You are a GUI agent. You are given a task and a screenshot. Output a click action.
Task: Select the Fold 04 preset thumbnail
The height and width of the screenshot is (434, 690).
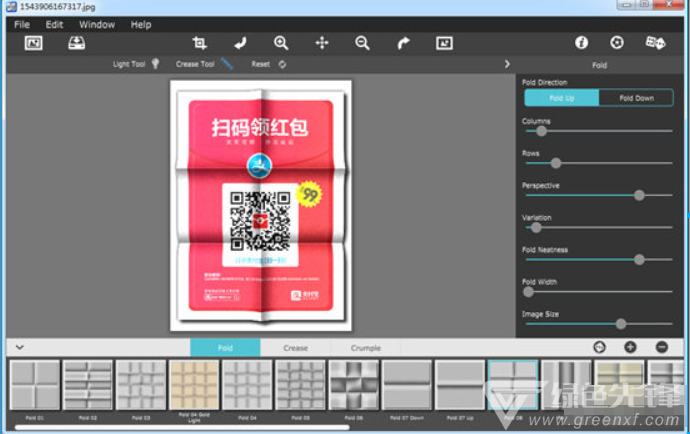(x=247, y=385)
